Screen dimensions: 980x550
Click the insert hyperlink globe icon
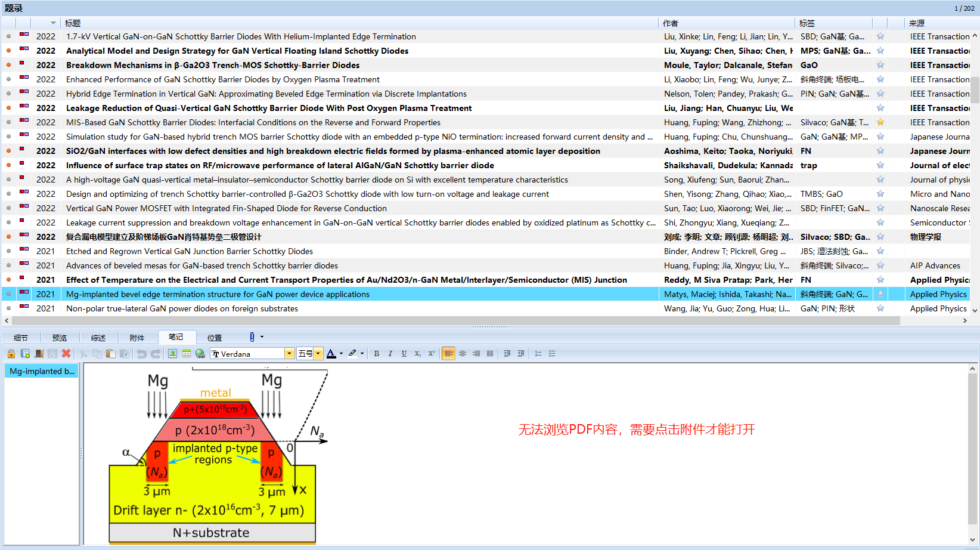(x=200, y=354)
